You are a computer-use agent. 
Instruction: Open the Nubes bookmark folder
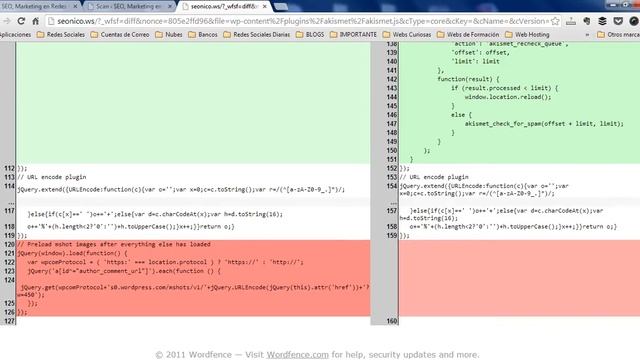tap(169, 35)
